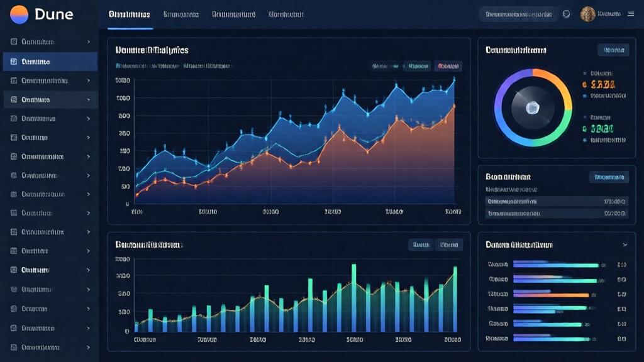This screenshot has height=362, width=644.
Task: Expand the topmost sidebar item's chevron
Action: tap(88, 42)
